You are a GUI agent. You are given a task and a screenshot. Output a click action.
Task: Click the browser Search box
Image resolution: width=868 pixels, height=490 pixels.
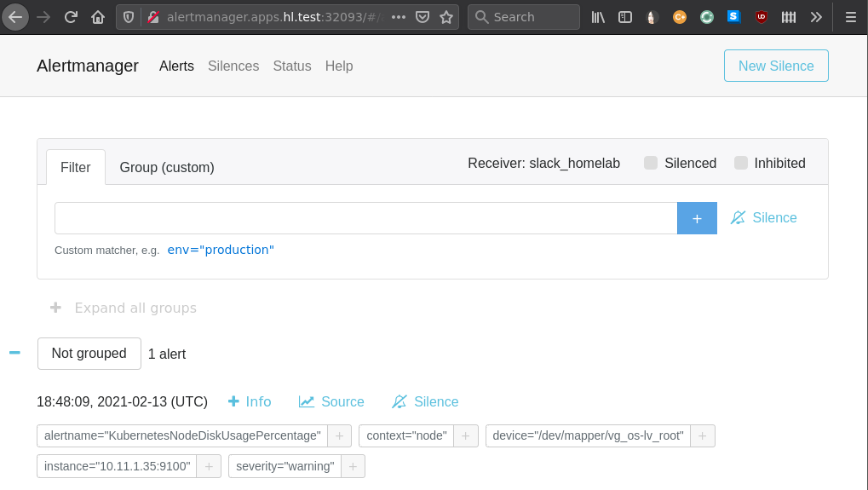524,17
